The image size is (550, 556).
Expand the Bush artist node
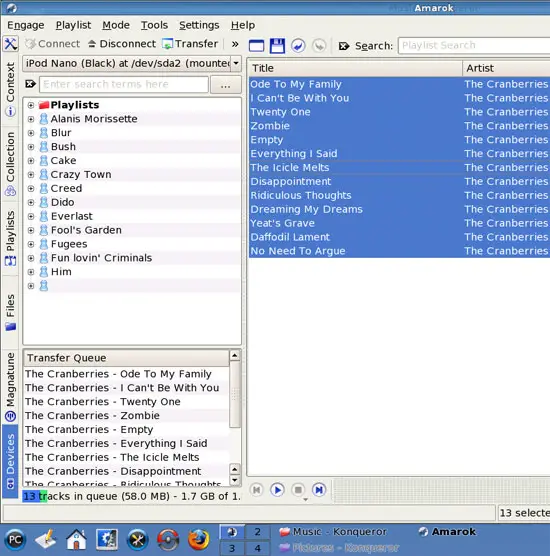coord(31,147)
